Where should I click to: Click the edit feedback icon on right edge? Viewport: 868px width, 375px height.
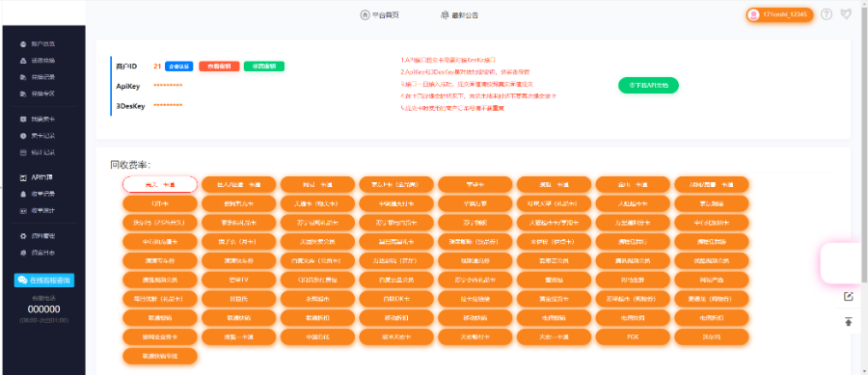[x=848, y=297]
